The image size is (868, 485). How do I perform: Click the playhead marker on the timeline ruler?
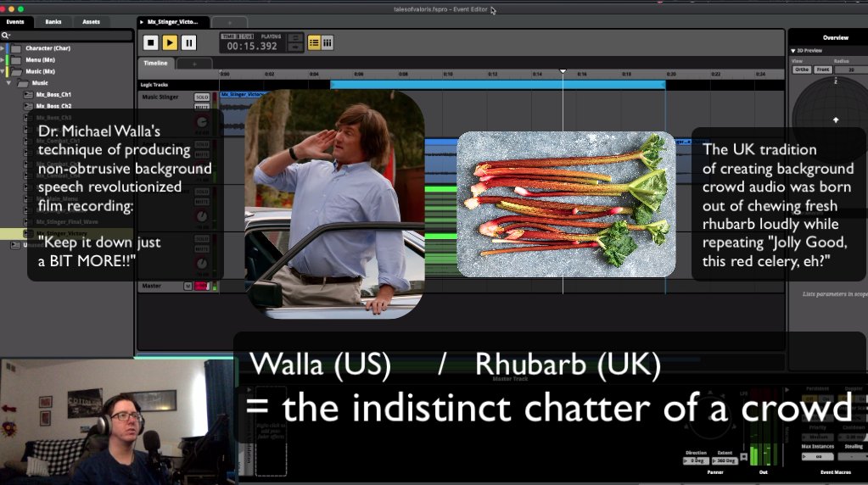563,71
